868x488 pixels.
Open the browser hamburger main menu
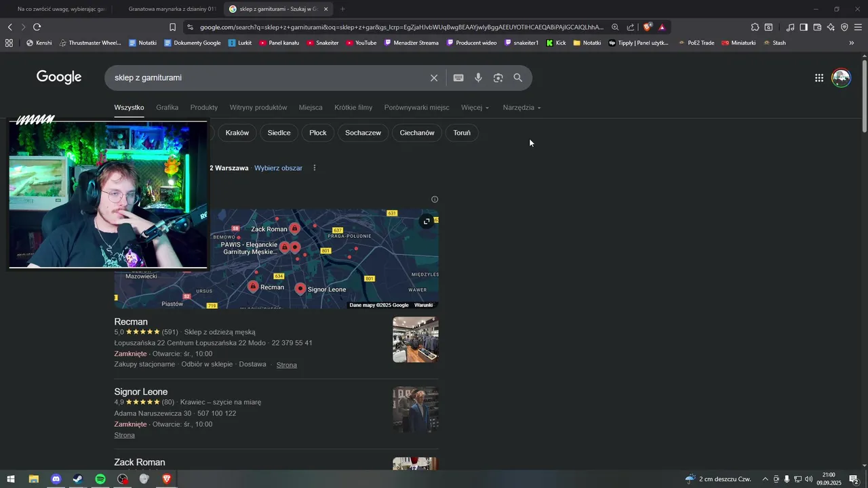[x=858, y=27]
